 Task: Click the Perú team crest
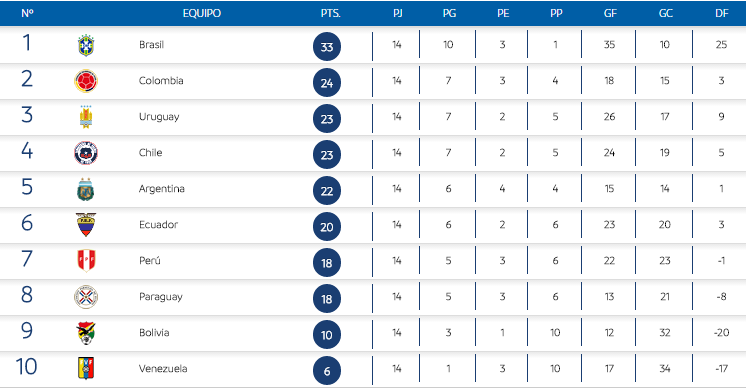coord(86,261)
